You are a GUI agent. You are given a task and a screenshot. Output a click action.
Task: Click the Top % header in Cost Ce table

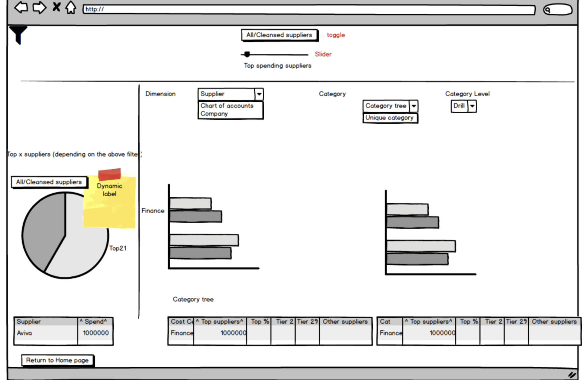click(x=259, y=321)
